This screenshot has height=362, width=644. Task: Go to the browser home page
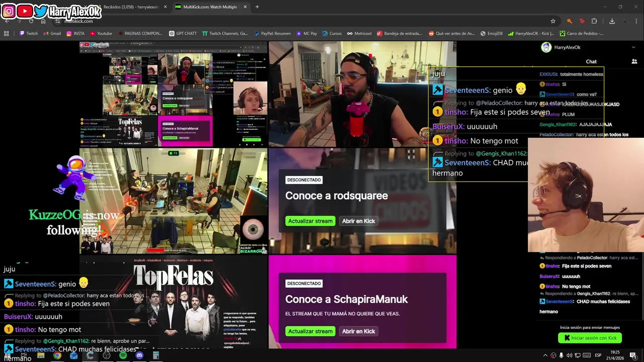43,21
